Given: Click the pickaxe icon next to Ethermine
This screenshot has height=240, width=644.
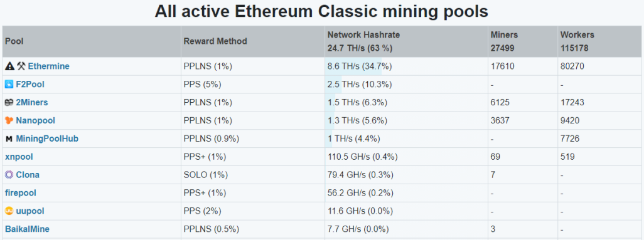Looking at the screenshot, I should 21,66.
